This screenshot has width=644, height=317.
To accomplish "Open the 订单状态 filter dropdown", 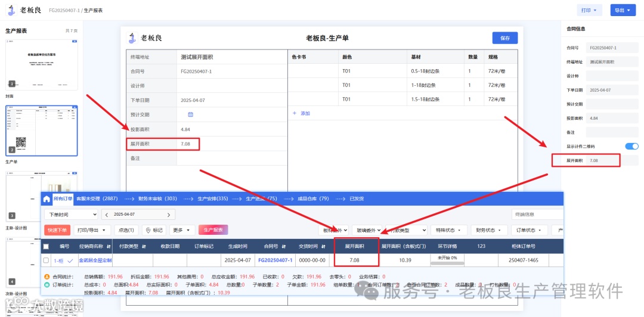I will click(530, 231).
